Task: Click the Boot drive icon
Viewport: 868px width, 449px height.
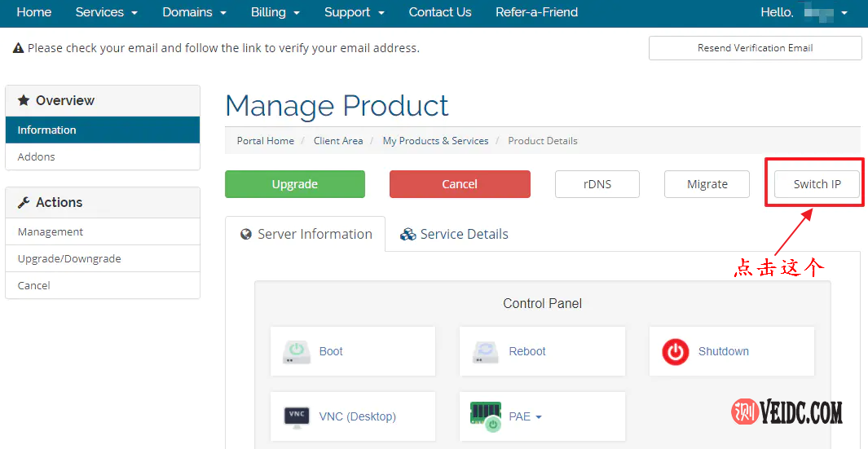Action: (297, 351)
